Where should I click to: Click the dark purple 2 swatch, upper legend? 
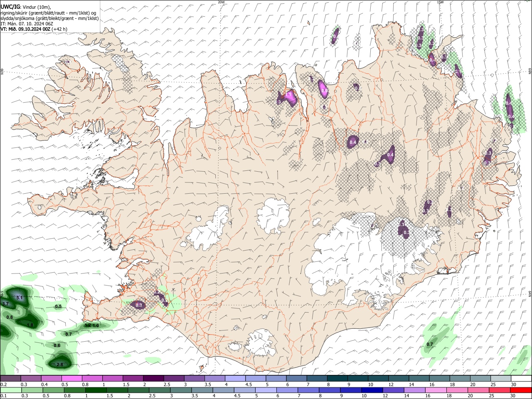[153, 379]
